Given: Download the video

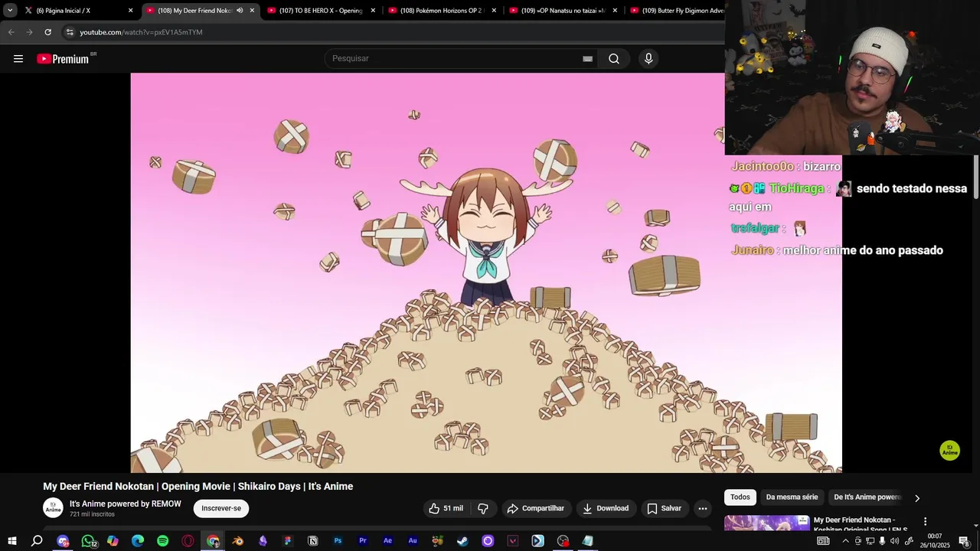Looking at the screenshot, I should point(606,508).
